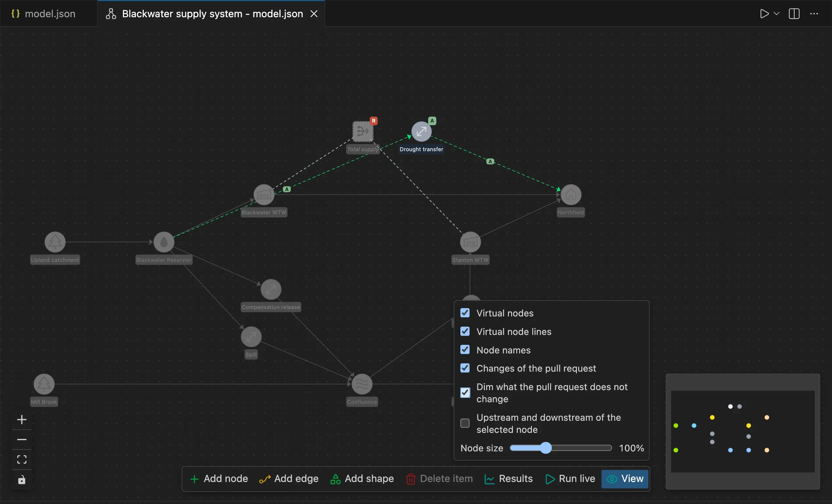Click the R badge on Total supply
This screenshot has width=832, height=504.
(374, 121)
